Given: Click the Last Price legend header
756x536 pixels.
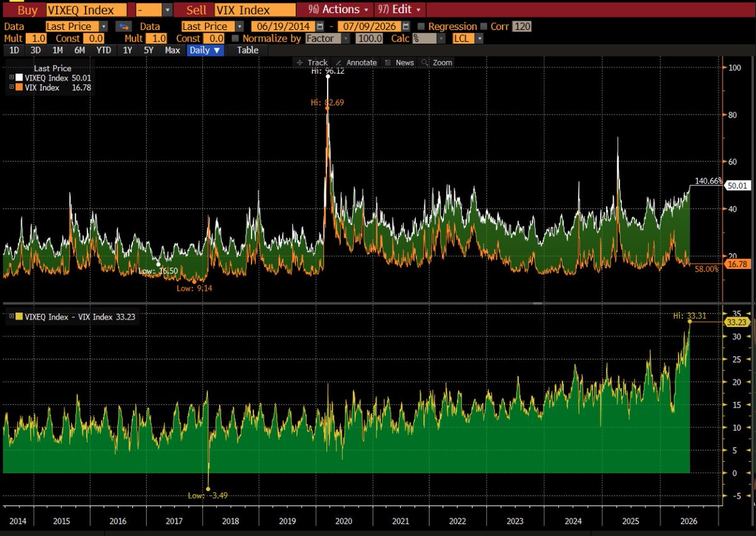Looking at the screenshot, I should point(51,68).
